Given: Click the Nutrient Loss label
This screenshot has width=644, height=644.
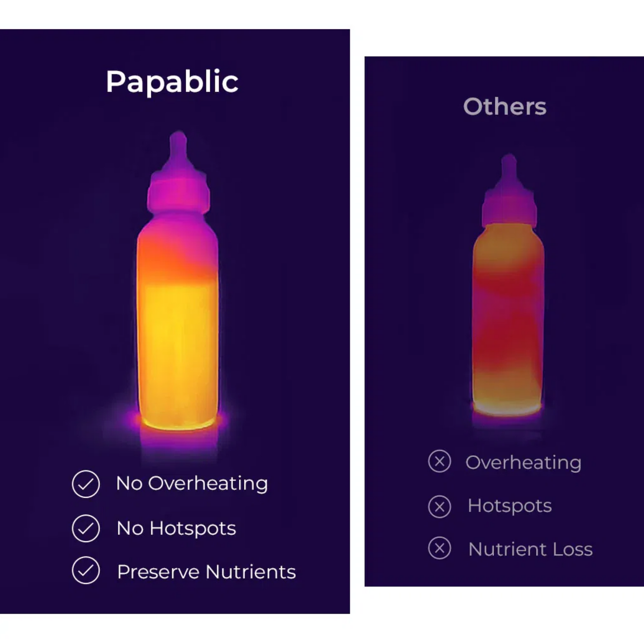Looking at the screenshot, I should tap(530, 549).
